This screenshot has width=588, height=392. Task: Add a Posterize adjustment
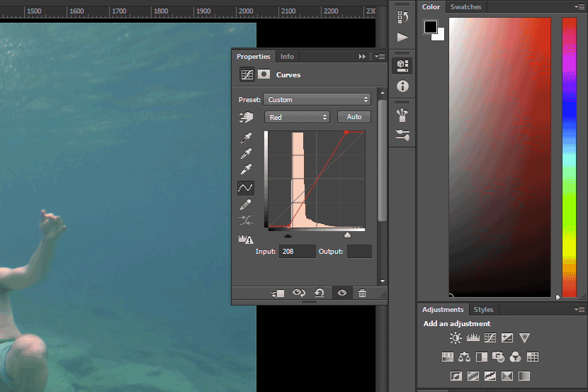[x=473, y=376]
